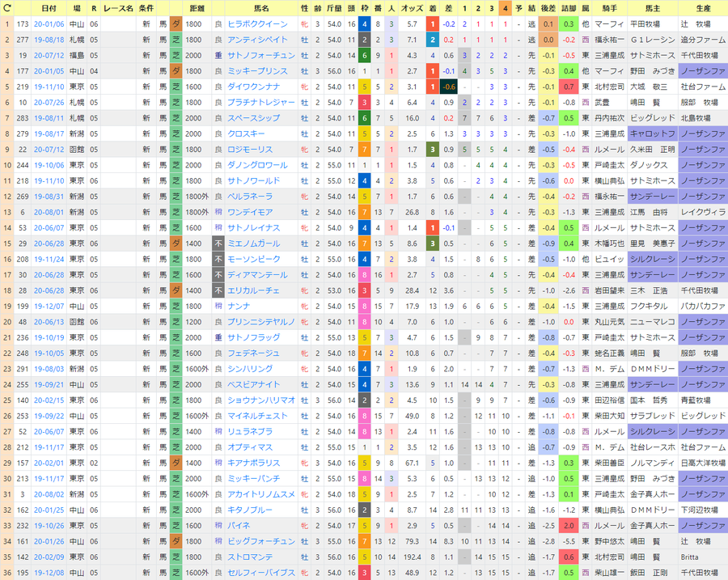
Task: Click the 重 track condition mark in row 3
Action: (218, 55)
